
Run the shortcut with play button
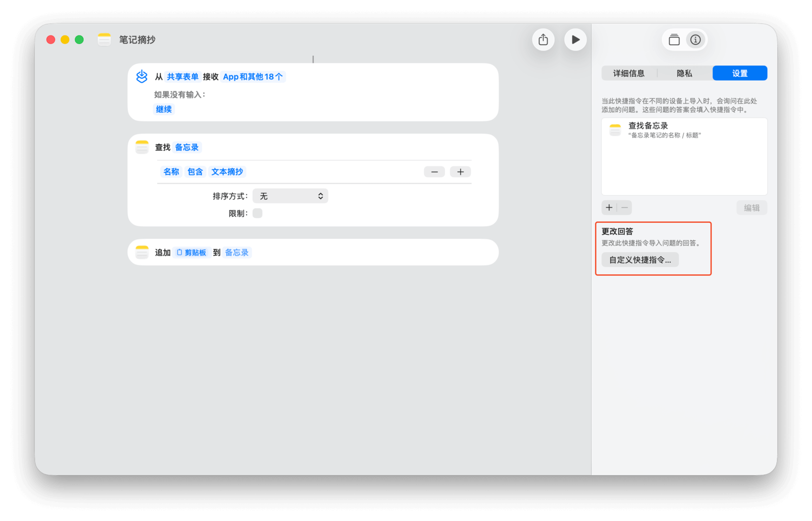pos(575,40)
